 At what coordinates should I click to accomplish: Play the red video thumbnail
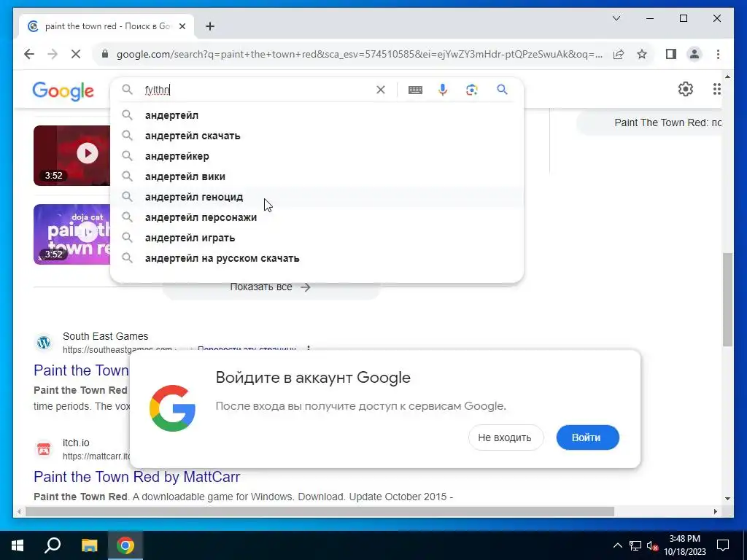[x=71, y=155]
